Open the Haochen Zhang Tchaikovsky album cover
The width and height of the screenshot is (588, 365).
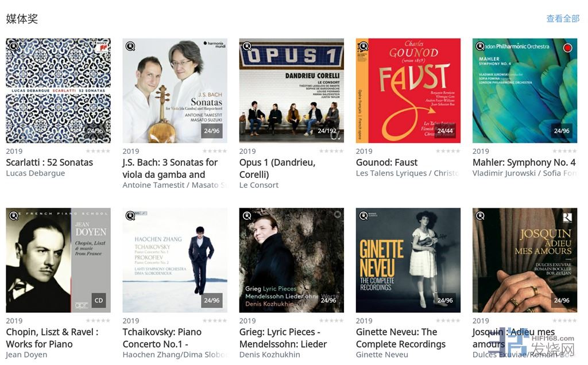point(175,260)
